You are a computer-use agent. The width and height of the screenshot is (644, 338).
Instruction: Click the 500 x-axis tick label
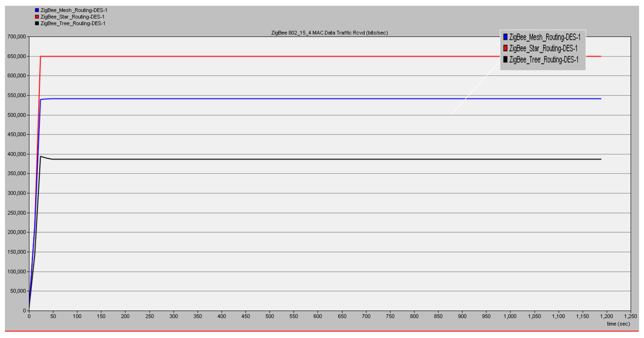(269, 316)
